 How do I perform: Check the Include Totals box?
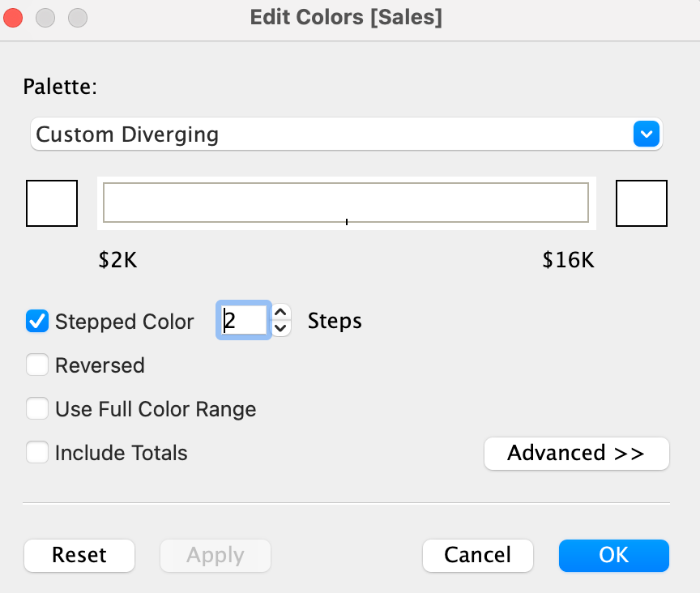click(x=37, y=452)
